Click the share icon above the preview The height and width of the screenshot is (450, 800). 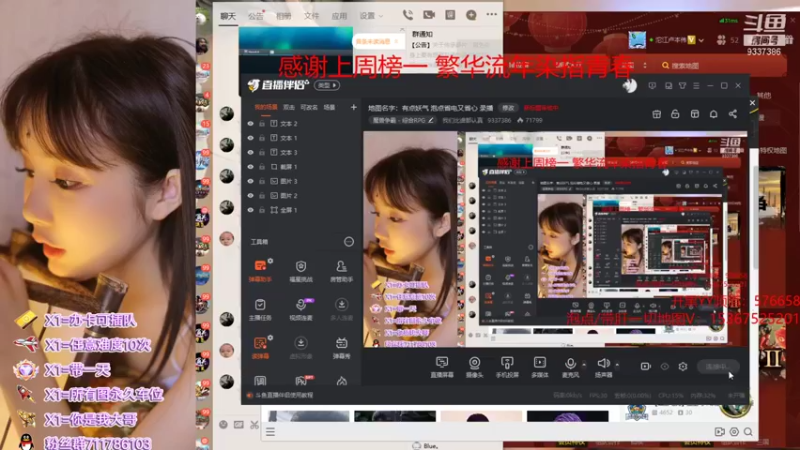pyautogui.click(x=733, y=114)
